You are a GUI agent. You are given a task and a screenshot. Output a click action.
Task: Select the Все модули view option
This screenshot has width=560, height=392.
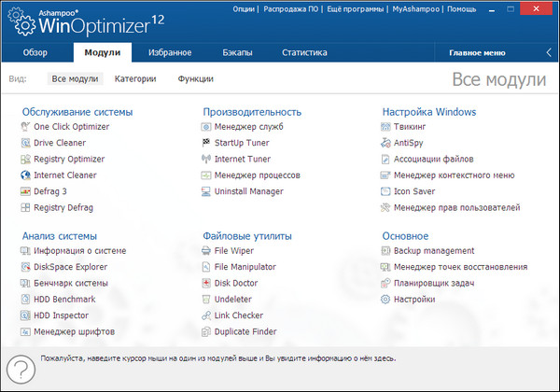pyautogui.click(x=75, y=79)
